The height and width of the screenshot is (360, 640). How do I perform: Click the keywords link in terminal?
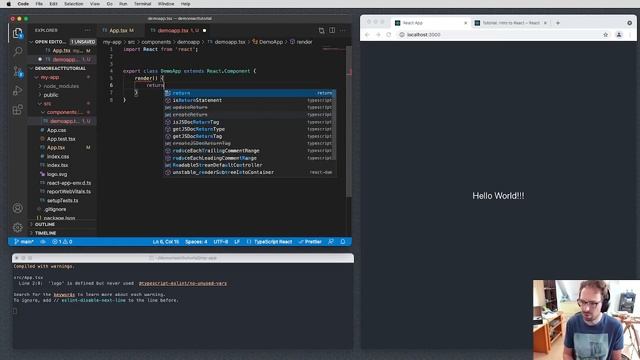(64, 294)
